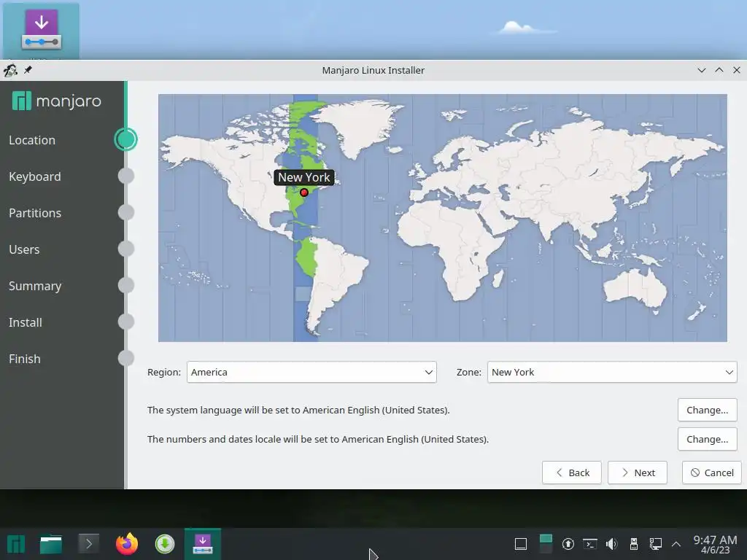Click the manjaro logo in sidebar
Viewport: 747px width, 560px height.
[57, 101]
